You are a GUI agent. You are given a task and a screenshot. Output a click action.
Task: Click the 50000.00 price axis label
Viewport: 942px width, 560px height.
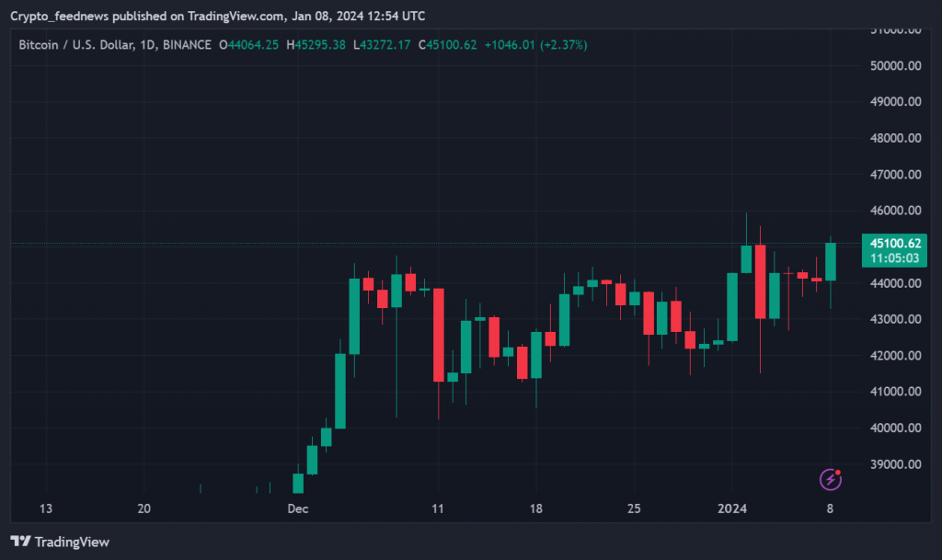(894, 66)
